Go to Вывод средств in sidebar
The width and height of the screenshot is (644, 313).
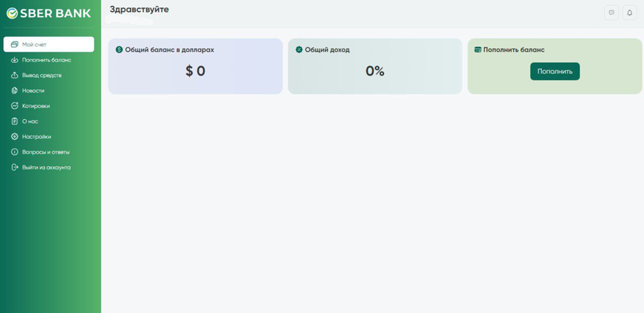(x=42, y=75)
